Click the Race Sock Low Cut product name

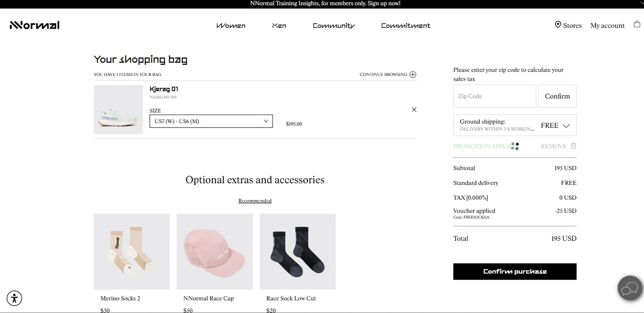pos(291,298)
